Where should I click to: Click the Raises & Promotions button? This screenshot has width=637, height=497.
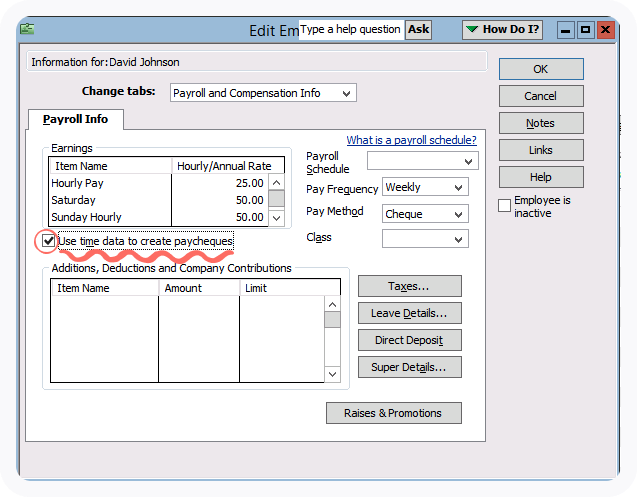394,413
